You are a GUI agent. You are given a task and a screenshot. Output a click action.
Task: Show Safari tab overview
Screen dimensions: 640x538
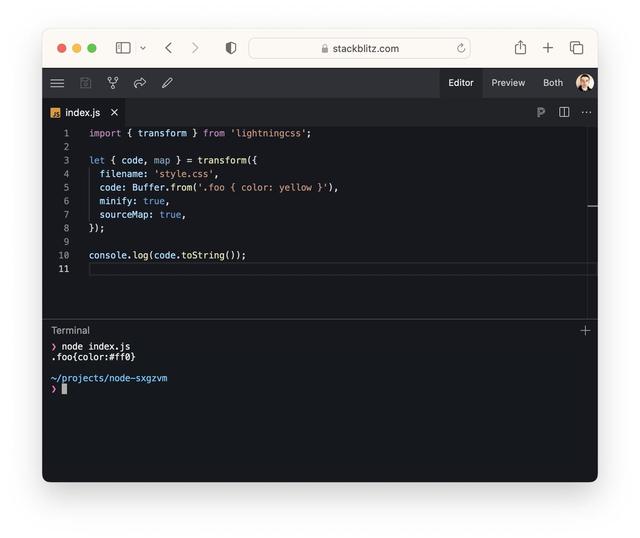point(576,48)
